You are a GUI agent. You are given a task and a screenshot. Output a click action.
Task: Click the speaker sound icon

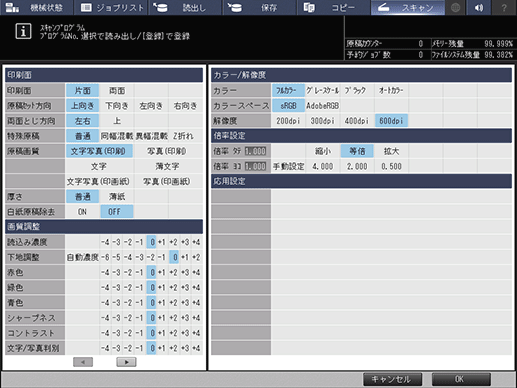coord(479,7)
